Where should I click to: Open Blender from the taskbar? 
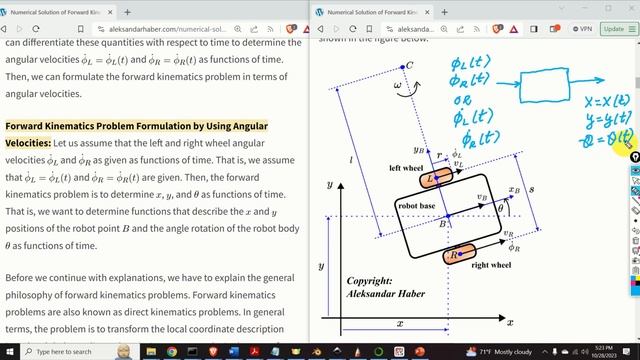point(316,351)
